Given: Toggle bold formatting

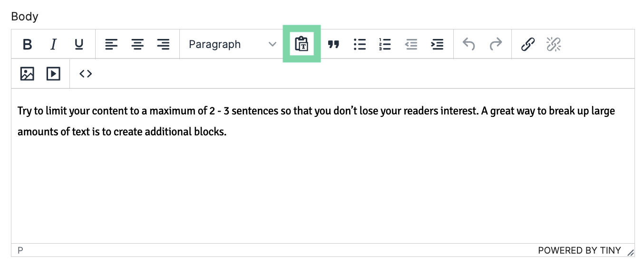Looking at the screenshot, I should (x=28, y=45).
